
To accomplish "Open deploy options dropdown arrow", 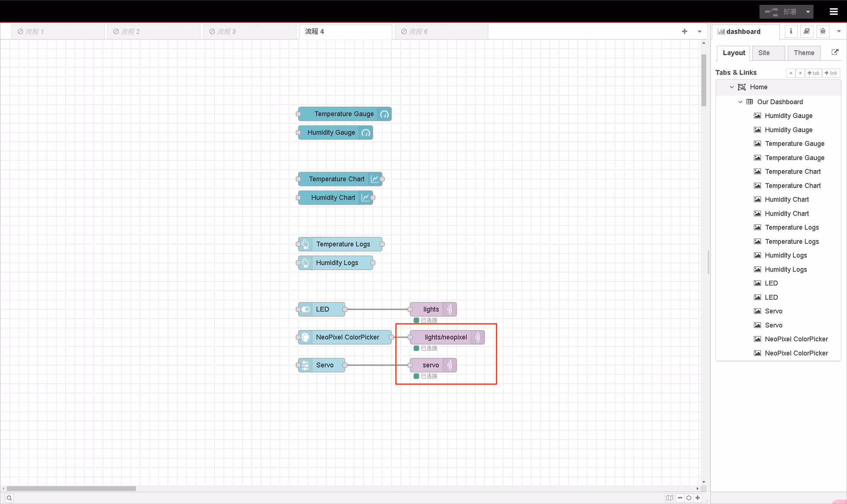I will coord(808,12).
